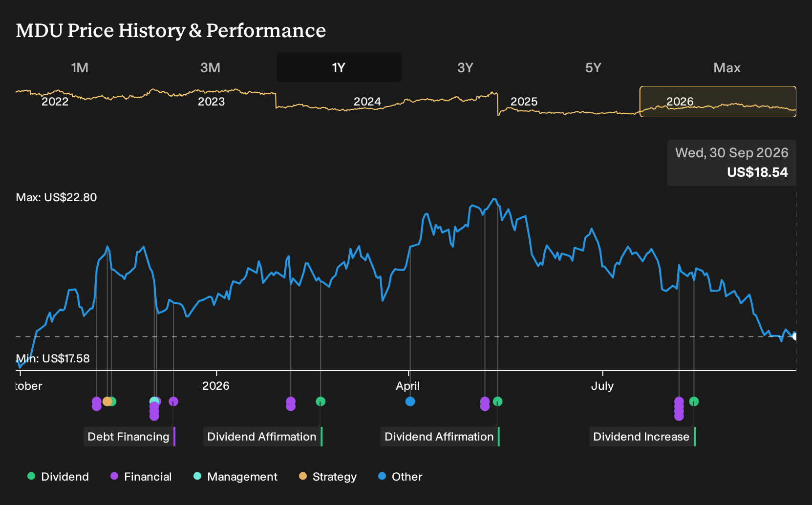Click 2023 in the overview mini chart
812x505 pixels.
211,102
